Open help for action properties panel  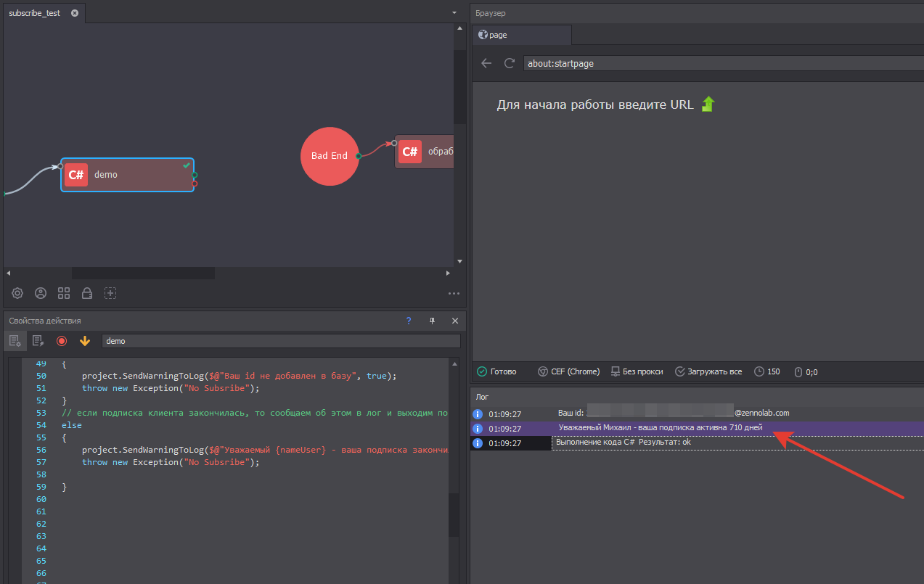[409, 321]
